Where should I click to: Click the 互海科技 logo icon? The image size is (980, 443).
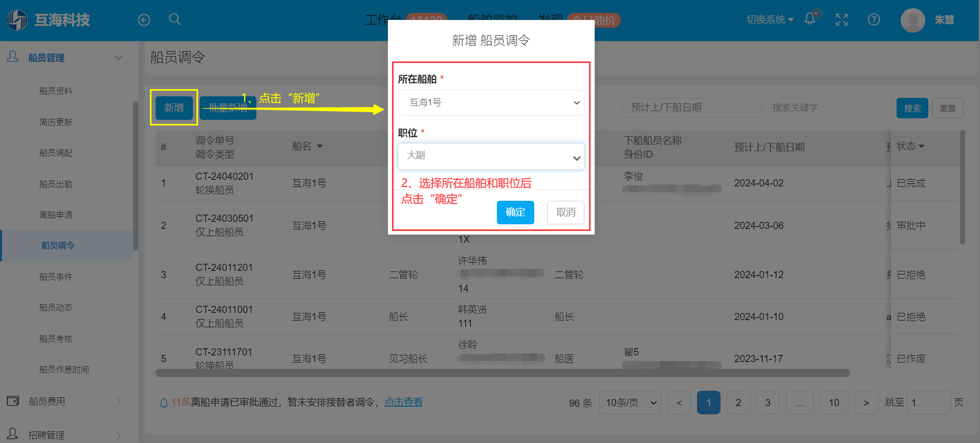pyautogui.click(x=17, y=20)
